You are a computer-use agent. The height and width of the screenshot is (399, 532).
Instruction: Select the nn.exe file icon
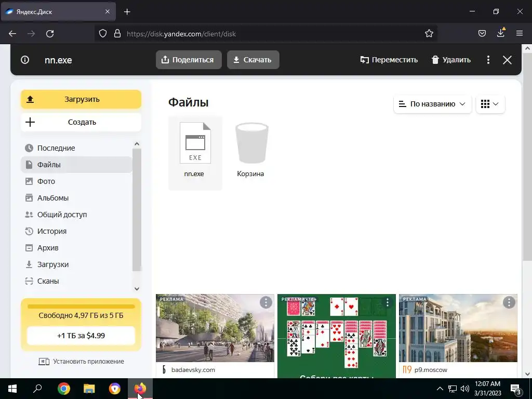(x=195, y=143)
